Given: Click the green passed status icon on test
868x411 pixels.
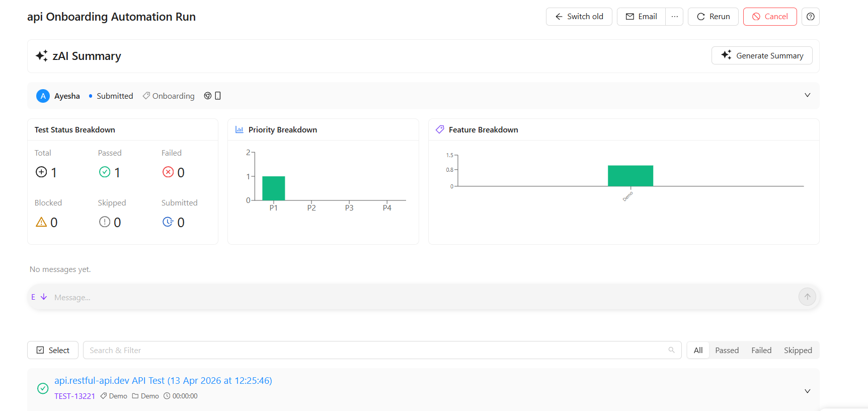Looking at the screenshot, I should (43, 388).
